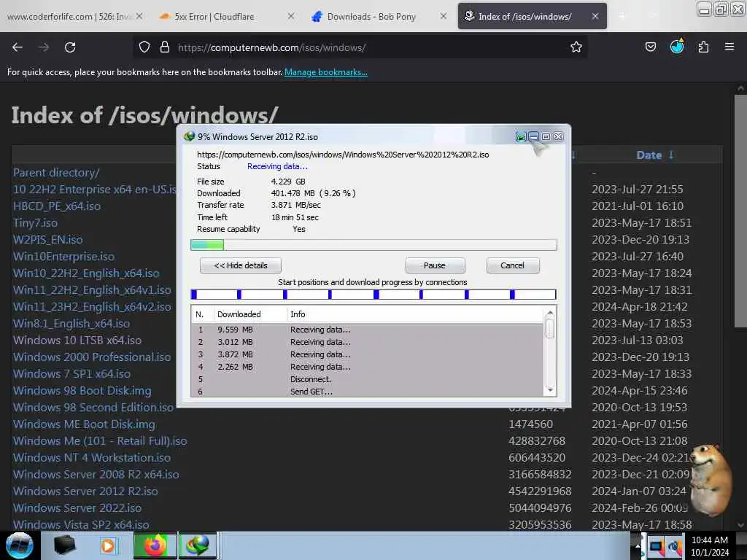747x560 pixels.
Task: Click the connections segment progress bar
Action: coord(373,295)
